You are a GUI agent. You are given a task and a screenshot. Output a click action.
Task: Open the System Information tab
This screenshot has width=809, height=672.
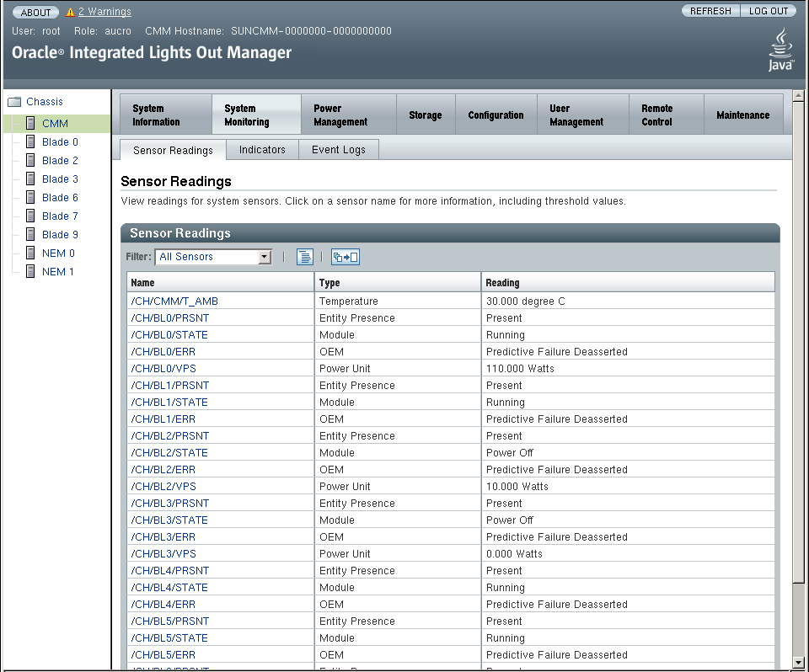(x=166, y=115)
